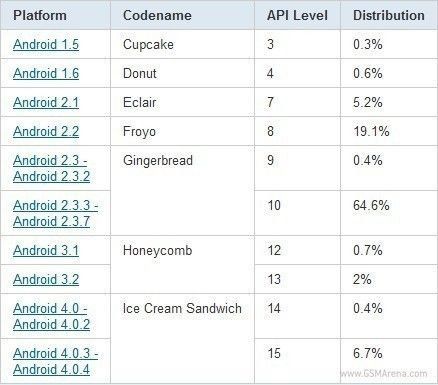The width and height of the screenshot is (438, 385).
Task: Follow the Android 2.2 link
Action: pyautogui.click(x=46, y=132)
